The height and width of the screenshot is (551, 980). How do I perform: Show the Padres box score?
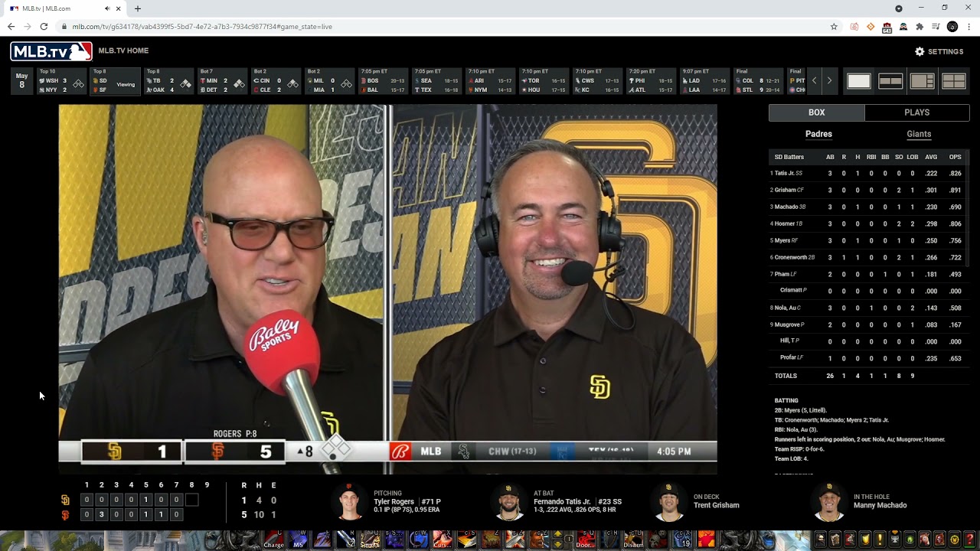(818, 134)
